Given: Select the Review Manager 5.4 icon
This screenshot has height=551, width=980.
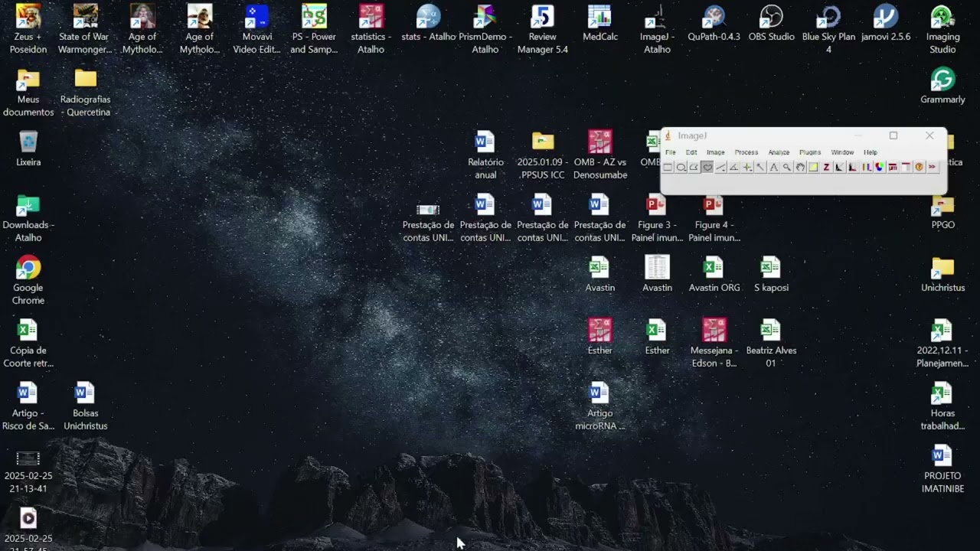Looking at the screenshot, I should 543,29.
